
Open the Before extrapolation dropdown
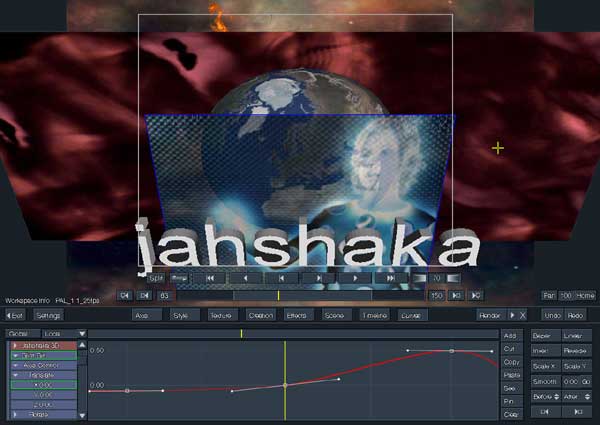click(546, 397)
